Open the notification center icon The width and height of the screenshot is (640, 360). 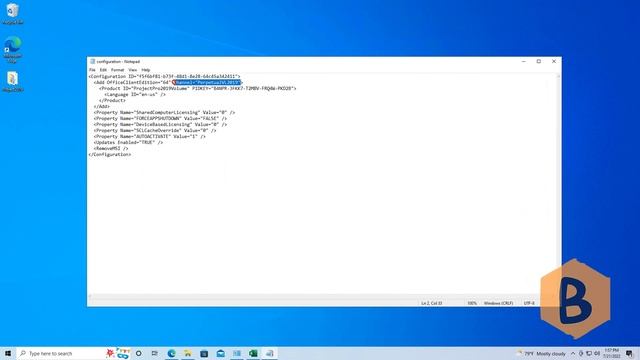(x=629, y=354)
